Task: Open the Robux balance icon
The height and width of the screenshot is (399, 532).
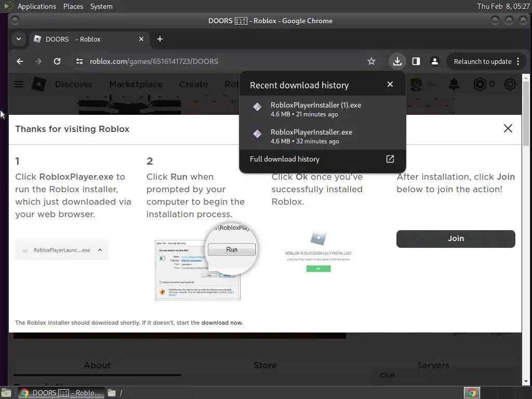Action: (480, 84)
